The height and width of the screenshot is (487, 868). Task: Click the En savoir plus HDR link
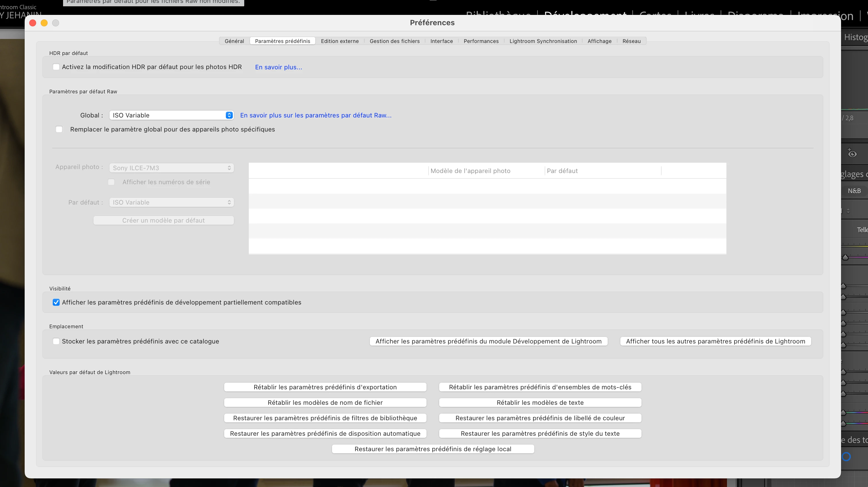coord(278,67)
